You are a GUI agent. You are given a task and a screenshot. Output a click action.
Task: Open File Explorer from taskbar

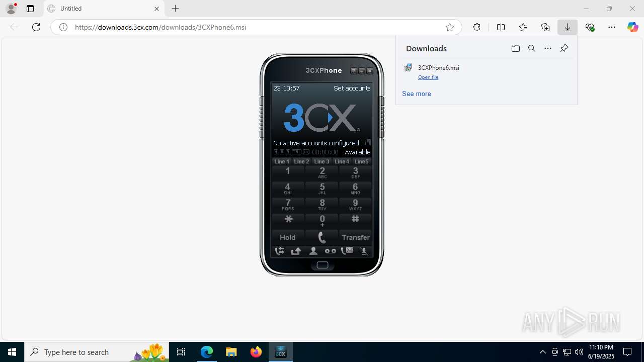(231, 352)
